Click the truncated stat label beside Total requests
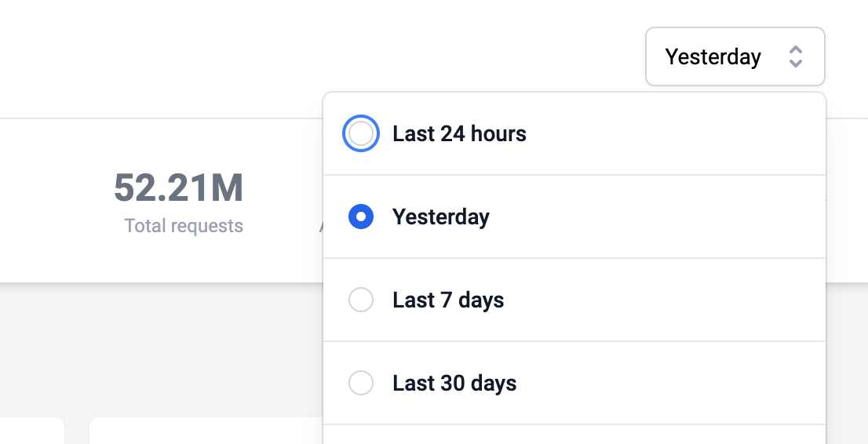Image resolution: width=868 pixels, height=444 pixels. click(x=320, y=226)
